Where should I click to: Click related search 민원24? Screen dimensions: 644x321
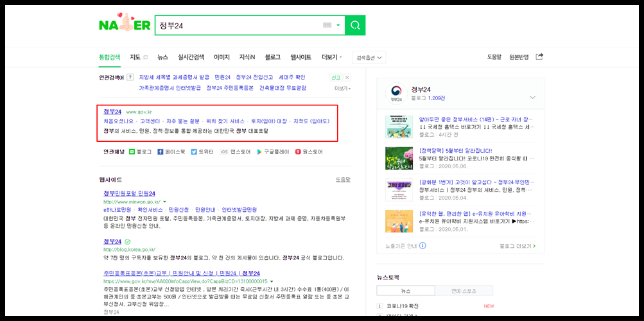[x=223, y=77]
